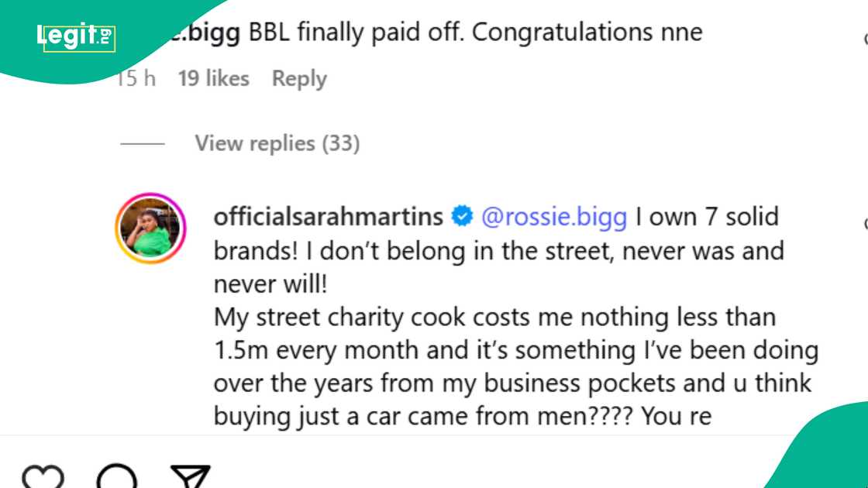Click the Legit.ng logo
868x488 pixels.
(x=76, y=36)
